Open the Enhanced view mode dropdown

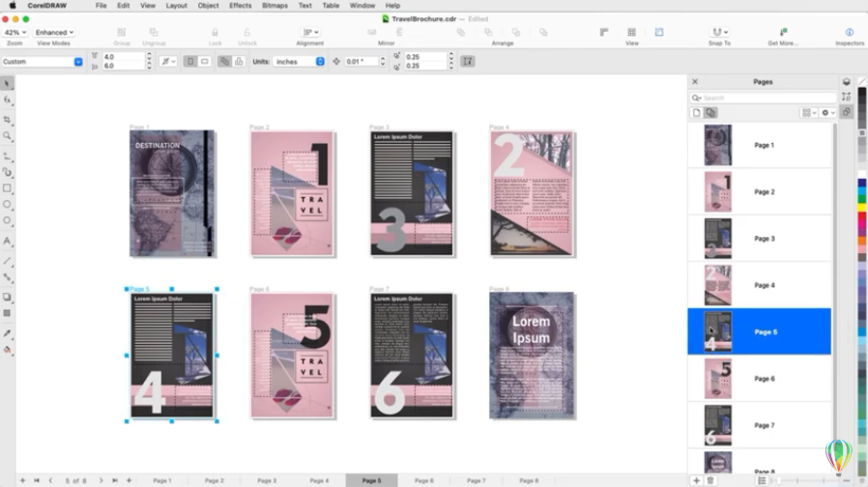click(54, 33)
